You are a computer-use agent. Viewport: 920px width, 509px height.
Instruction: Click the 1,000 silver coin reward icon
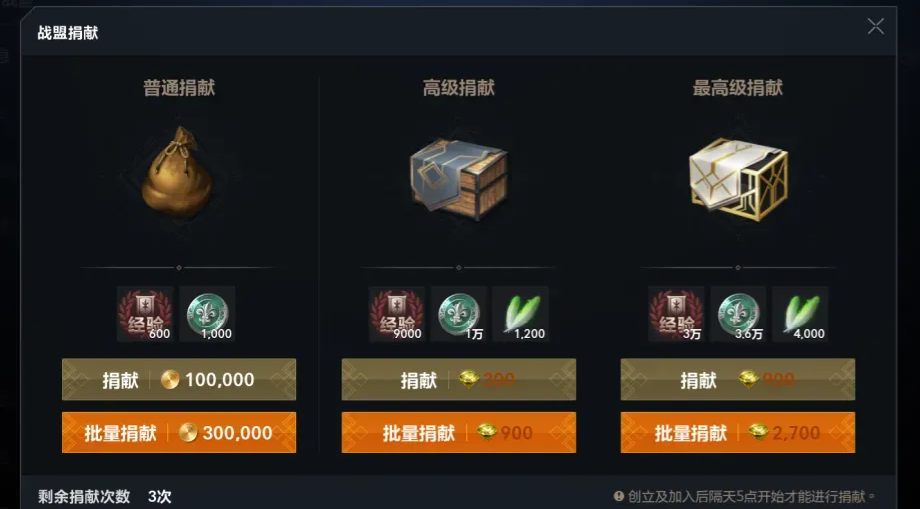coord(207,314)
